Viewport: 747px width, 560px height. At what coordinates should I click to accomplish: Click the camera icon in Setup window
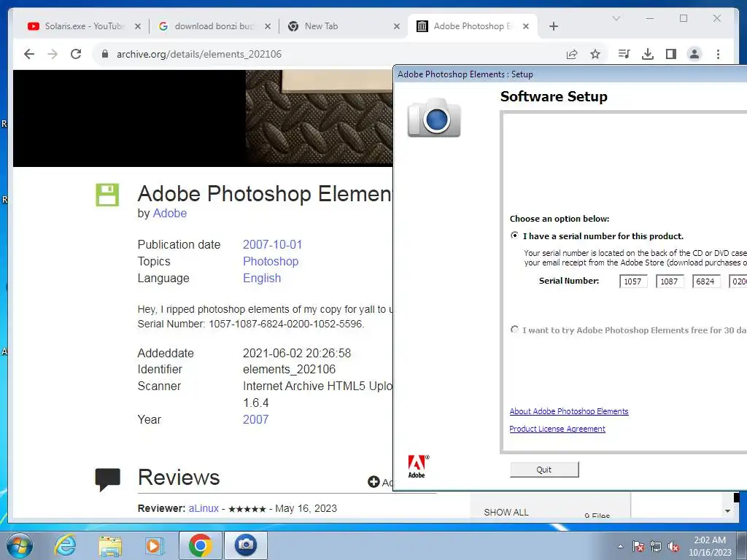pos(434,117)
